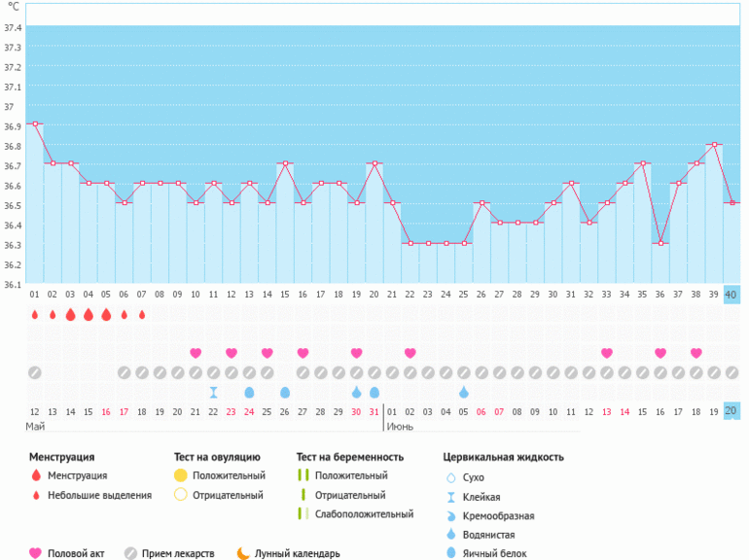Select the egg-white fluid drop on May 24
The image size is (749, 560).
(249, 392)
